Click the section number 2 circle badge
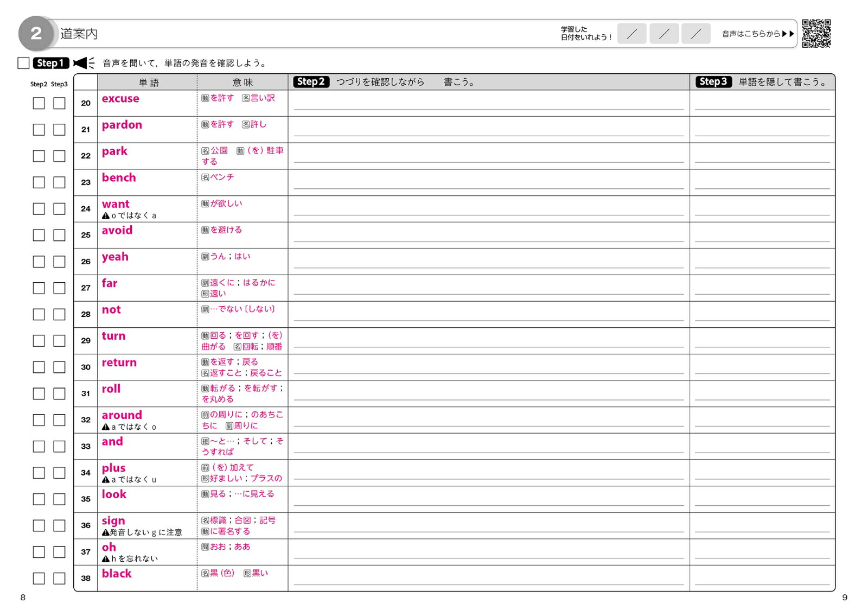The width and height of the screenshot is (868, 616). coord(36,34)
